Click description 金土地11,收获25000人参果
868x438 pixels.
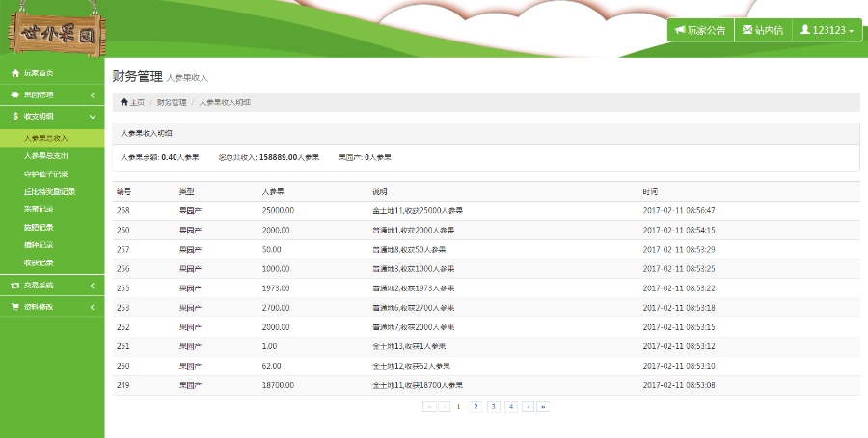tap(418, 210)
